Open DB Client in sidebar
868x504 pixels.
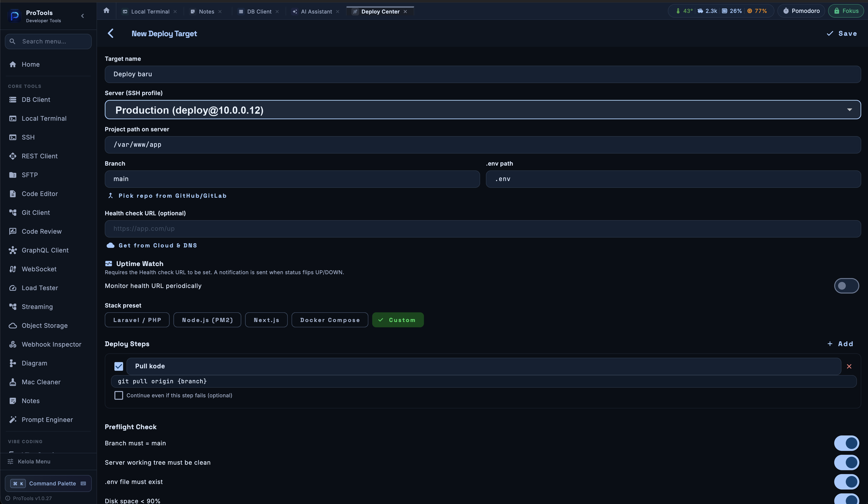[48, 99]
